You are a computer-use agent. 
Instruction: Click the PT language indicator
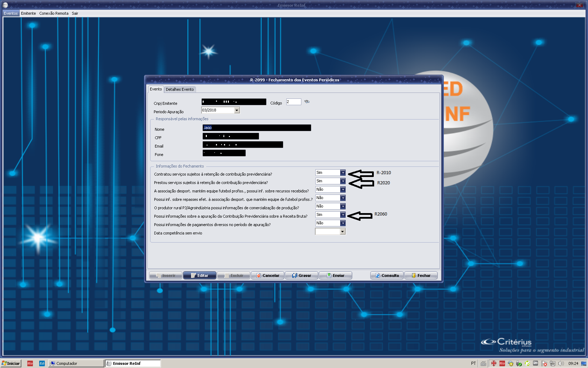coord(473,363)
